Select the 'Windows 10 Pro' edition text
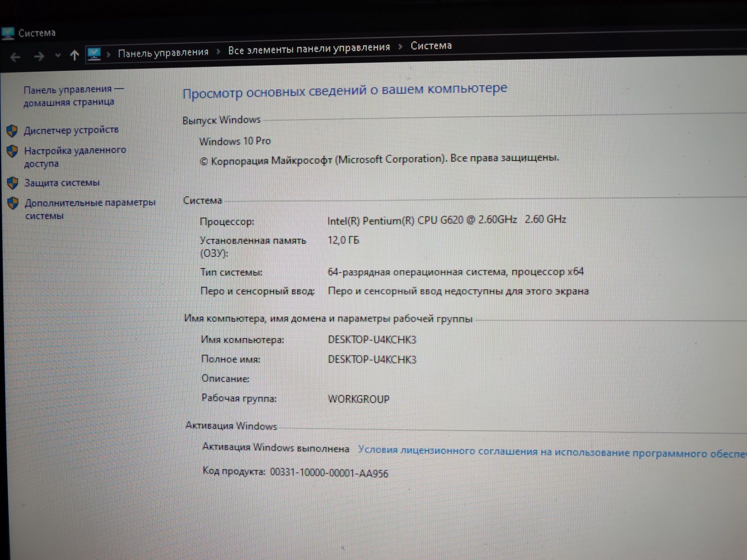This screenshot has width=747, height=560. pyautogui.click(x=235, y=141)
